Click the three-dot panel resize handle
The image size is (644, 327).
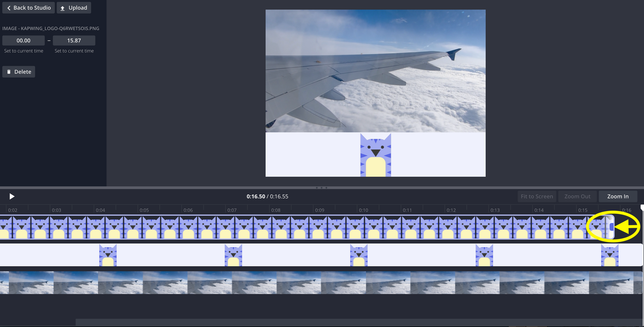pos(321,188)
